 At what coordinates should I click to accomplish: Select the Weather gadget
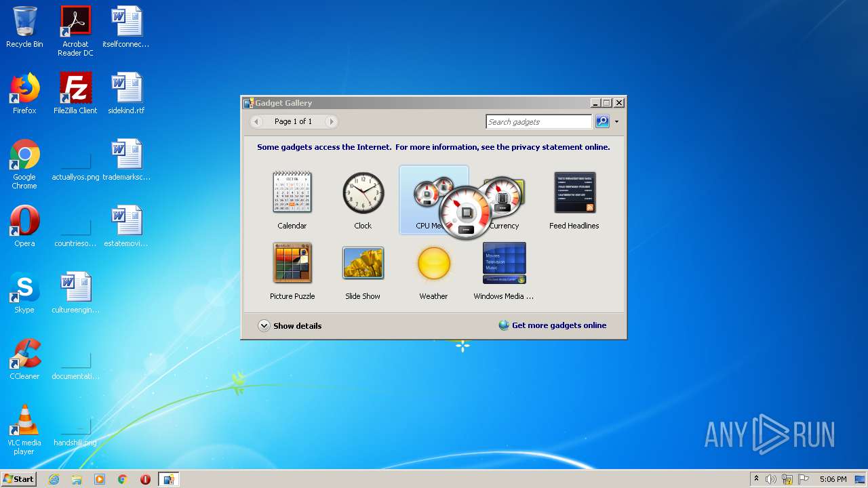(x=433, y=270)
